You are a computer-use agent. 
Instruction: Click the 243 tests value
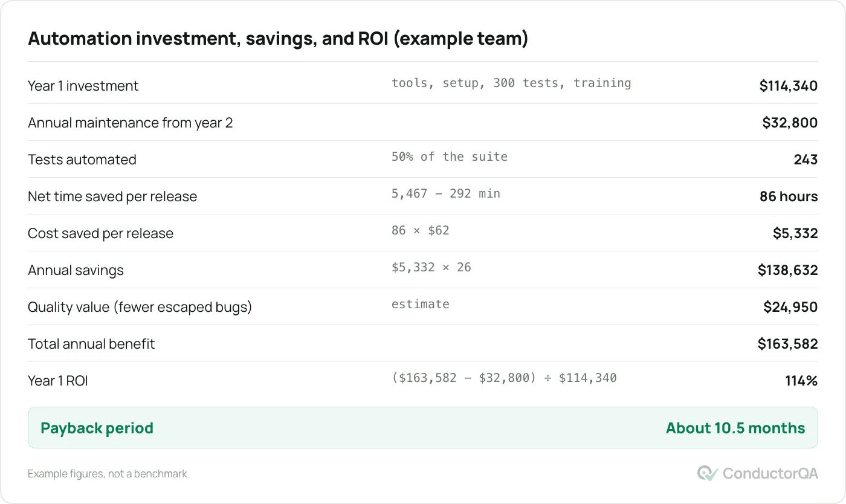(806, 160)
